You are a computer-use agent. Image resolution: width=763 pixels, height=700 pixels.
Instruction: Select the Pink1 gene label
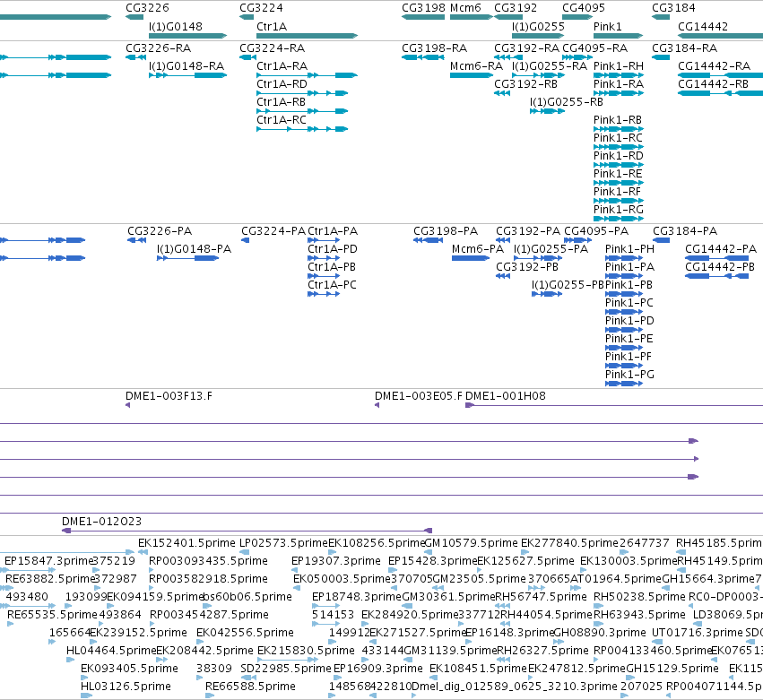pos(607,26)
